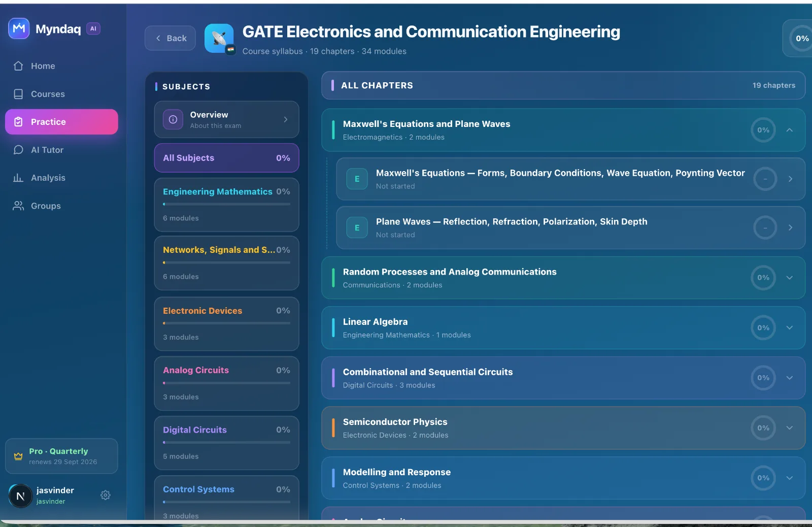
Task: Click chevron on the Maxwell's Equations Forms module
Action: click(790, 179)
